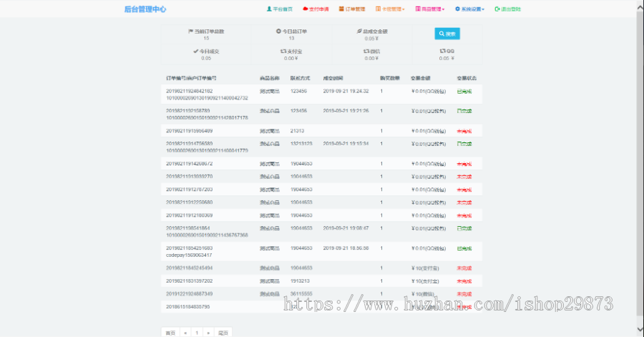The height and width of the screenshot is (337, 644).
Task: Click the 当前订单总数 value 15
Action: pyautogui.click(x=206, y=38)
